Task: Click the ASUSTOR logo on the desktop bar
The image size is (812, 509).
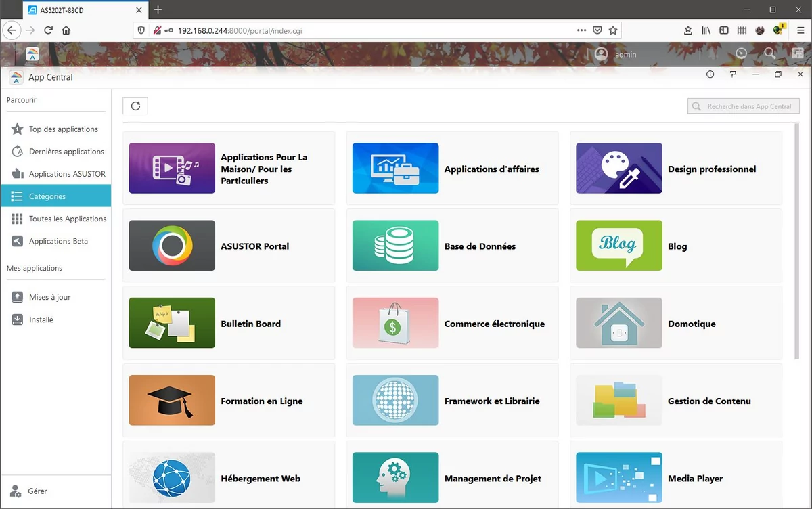Action: point(32,54)
